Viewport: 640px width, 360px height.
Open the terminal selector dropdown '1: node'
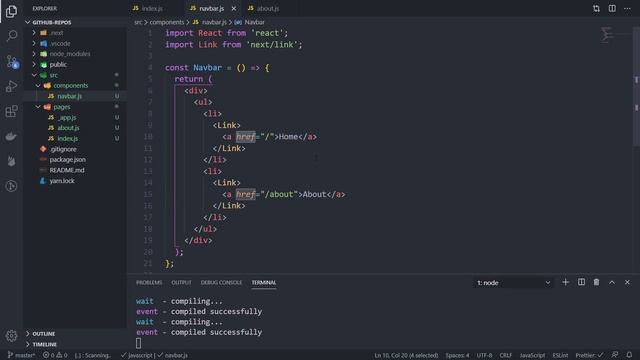[513, 282]
